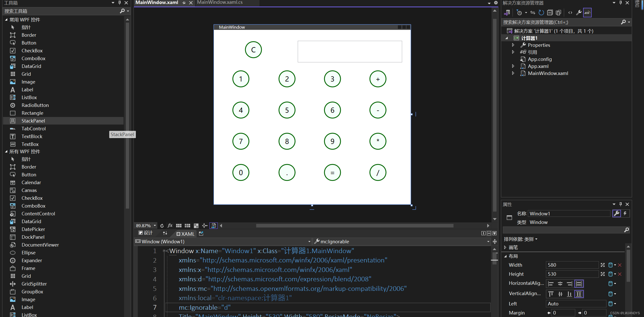Image resolution: width=644 pixels, height=317 pixels.
Task: Click the round / button in designer
Action: click(x=378, y=172)
